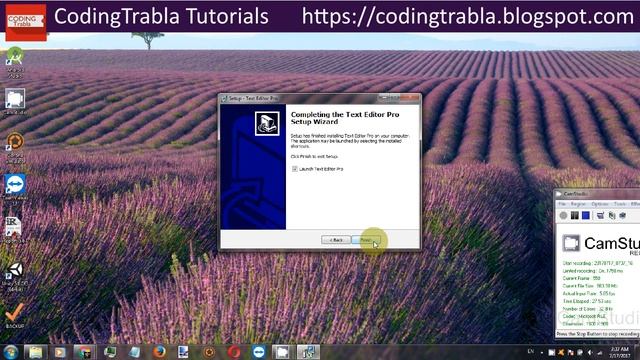Click the clock in the system tray
This screenshot has height=360, width=640.
(x=619, y=352)
